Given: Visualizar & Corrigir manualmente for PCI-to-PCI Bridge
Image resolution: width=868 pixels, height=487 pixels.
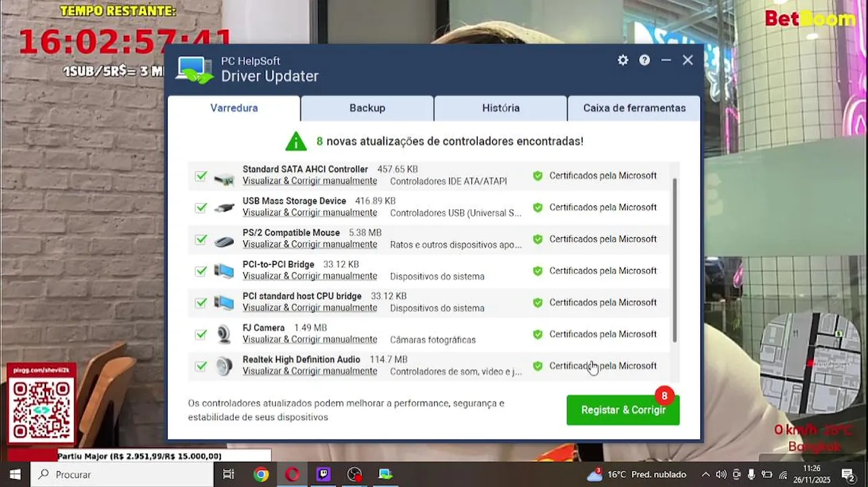Looking at the screenshot, I should click(x=310, y=277).
